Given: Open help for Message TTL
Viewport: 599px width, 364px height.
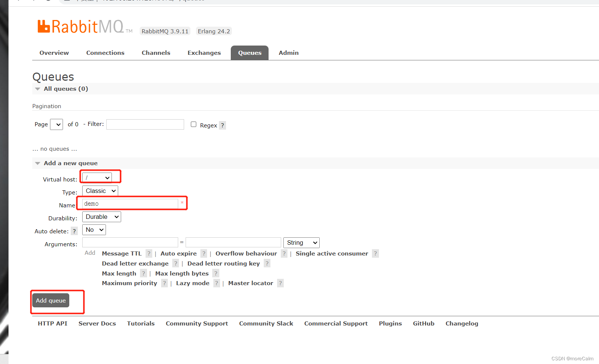Looking at the screenshot, I should point(149,253).
